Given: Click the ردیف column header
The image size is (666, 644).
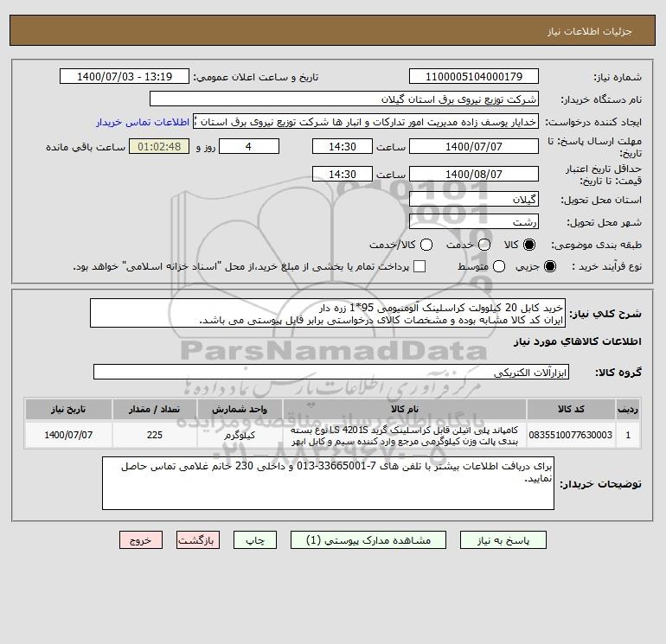Looking at the screenshot, I should pos(628,409).
